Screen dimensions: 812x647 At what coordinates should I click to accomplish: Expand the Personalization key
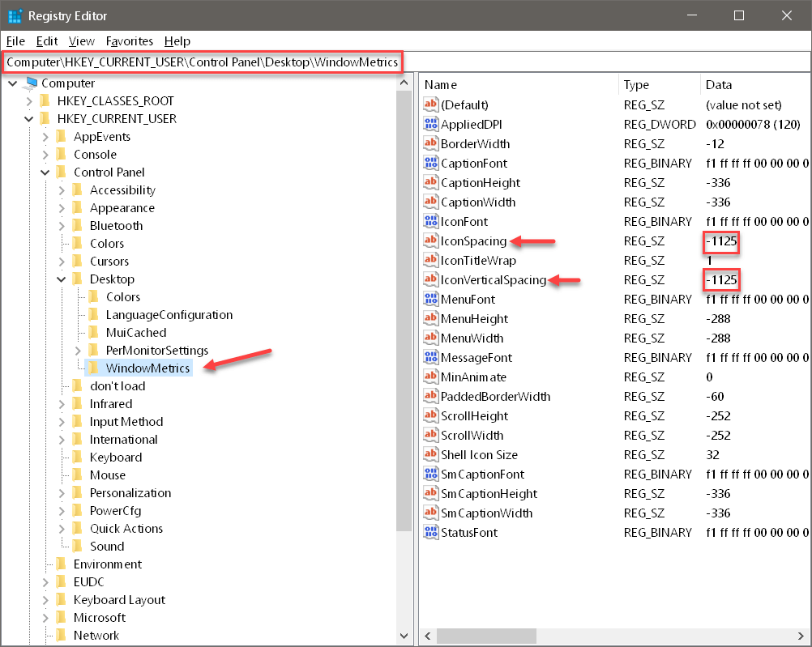click(61, 493)
